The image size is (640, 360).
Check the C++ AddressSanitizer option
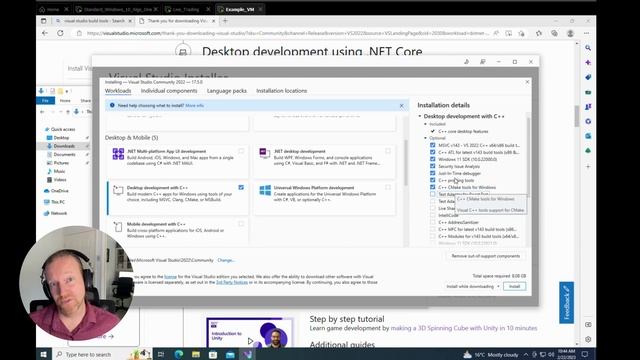click(433, 222)
